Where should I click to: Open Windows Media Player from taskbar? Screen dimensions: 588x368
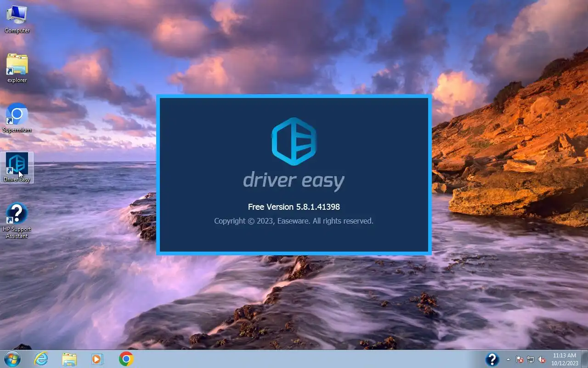click(97, 359)
